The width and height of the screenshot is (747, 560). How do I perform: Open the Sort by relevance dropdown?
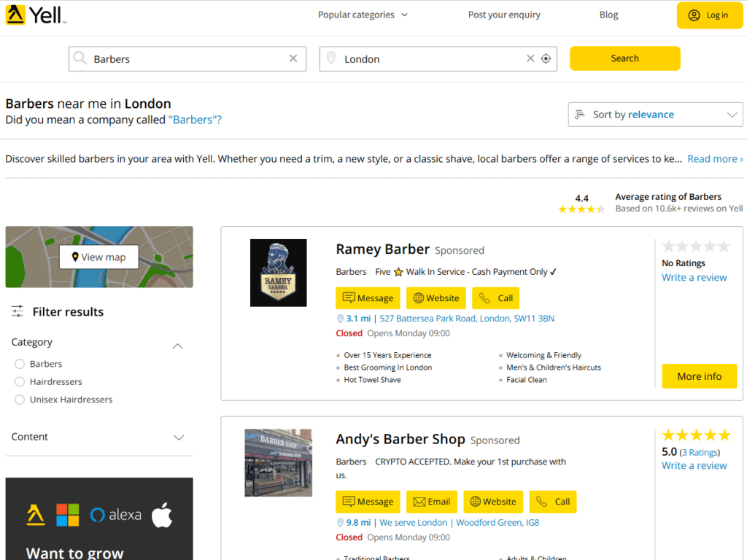(x=655, y=114)
